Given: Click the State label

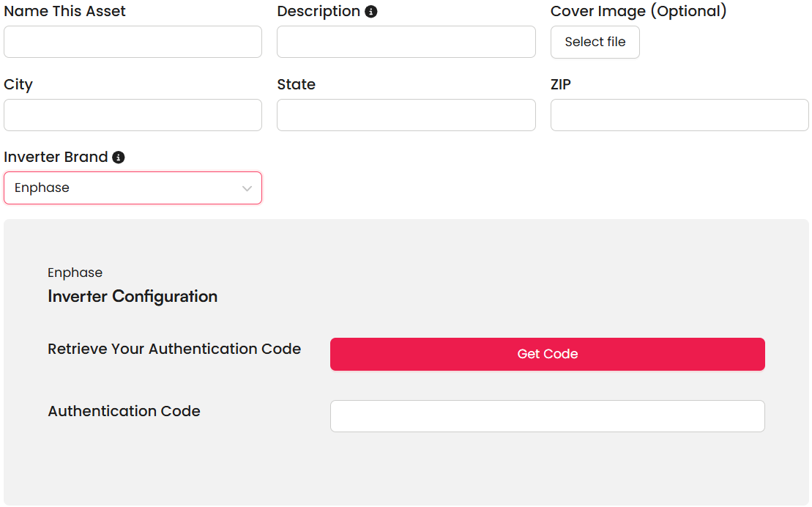Looking at the screenshot, I should coord(297,84).
